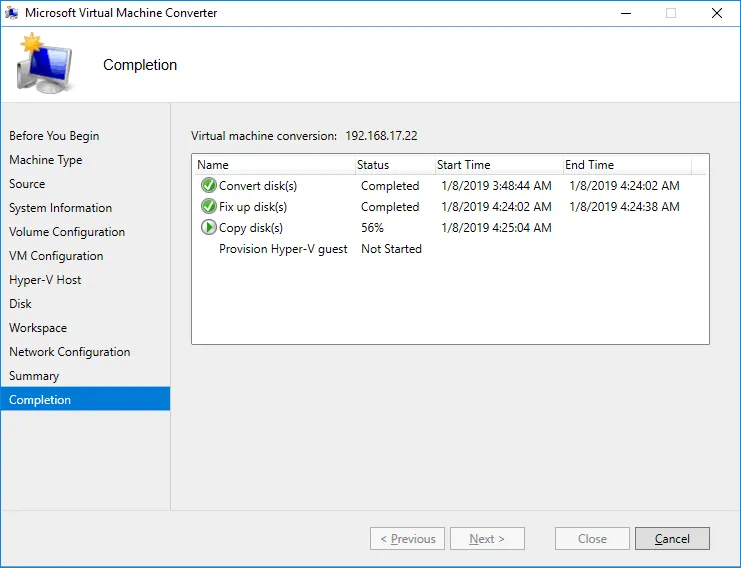741x568 pixels.
Task: Click the in-progress arrow icon beside Copy disk(s)
Action: point(208,227)
